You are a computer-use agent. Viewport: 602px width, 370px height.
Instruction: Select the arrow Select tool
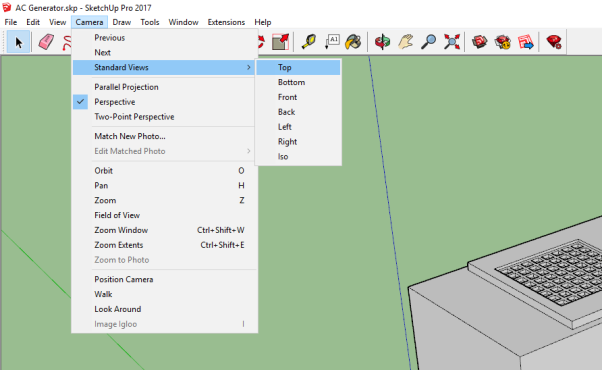pyautogui.click(x=18, y=42)
